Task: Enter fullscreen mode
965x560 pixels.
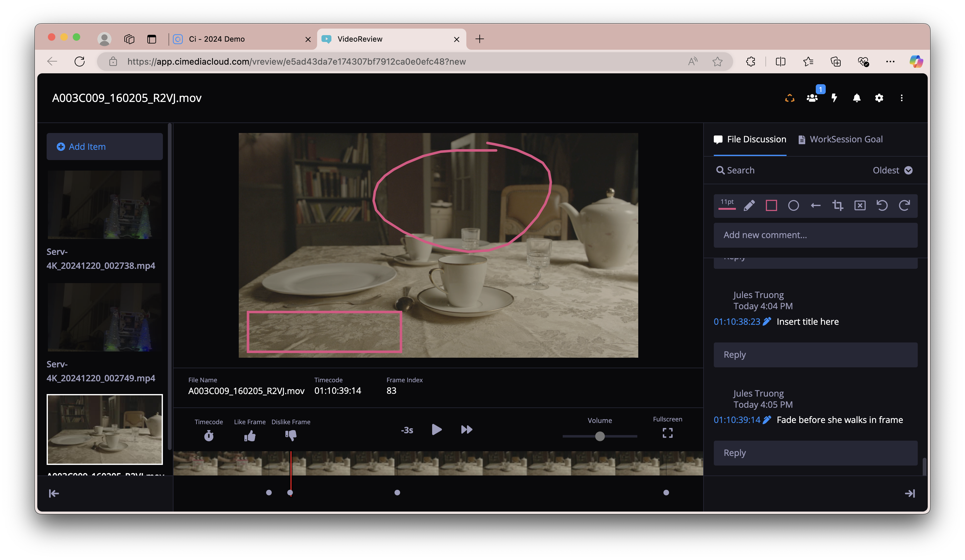Action: click(667, 433)
